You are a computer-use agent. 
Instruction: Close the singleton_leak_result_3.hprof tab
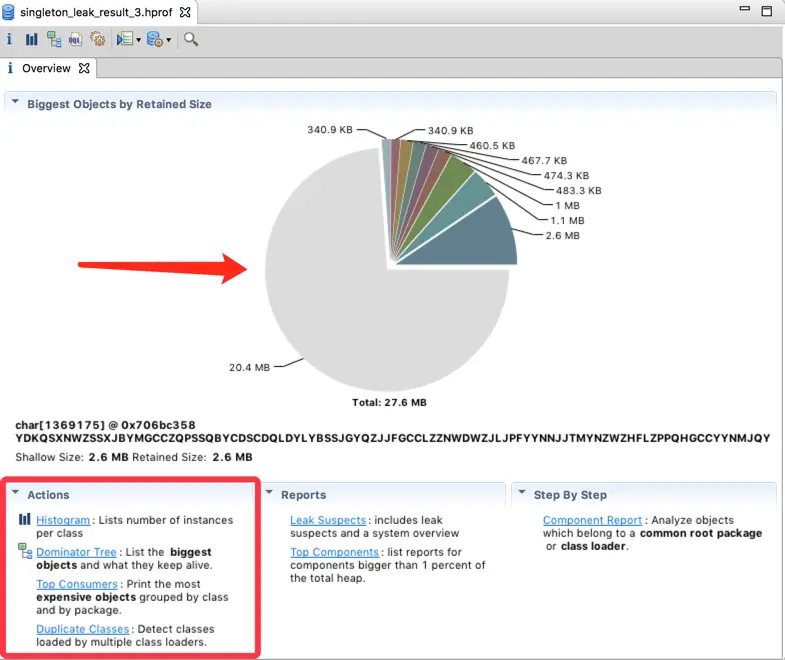tap(185, 12)
